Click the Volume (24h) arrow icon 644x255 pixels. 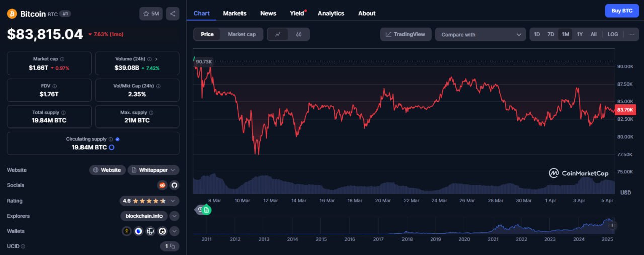[x=156, y=59]
